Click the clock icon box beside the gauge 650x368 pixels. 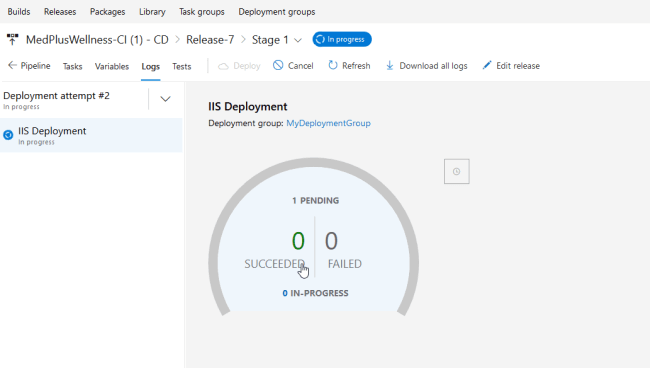click(x=456, y=171)
